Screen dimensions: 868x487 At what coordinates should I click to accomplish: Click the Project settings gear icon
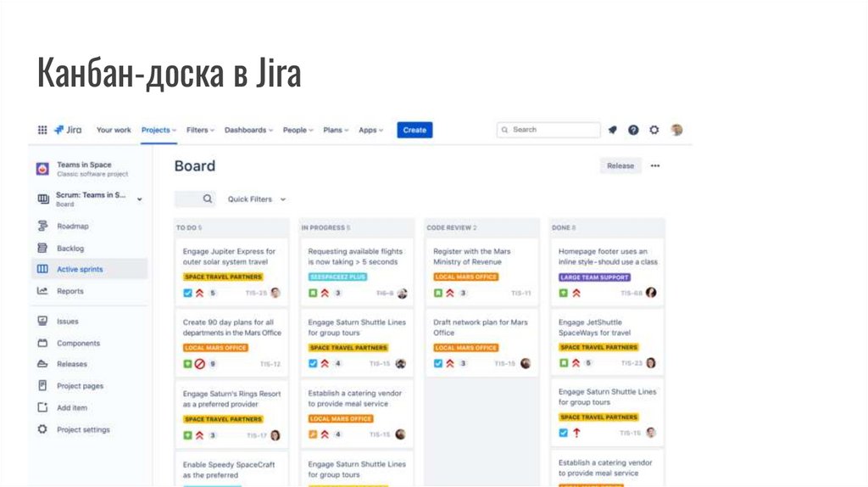[42, 428]
